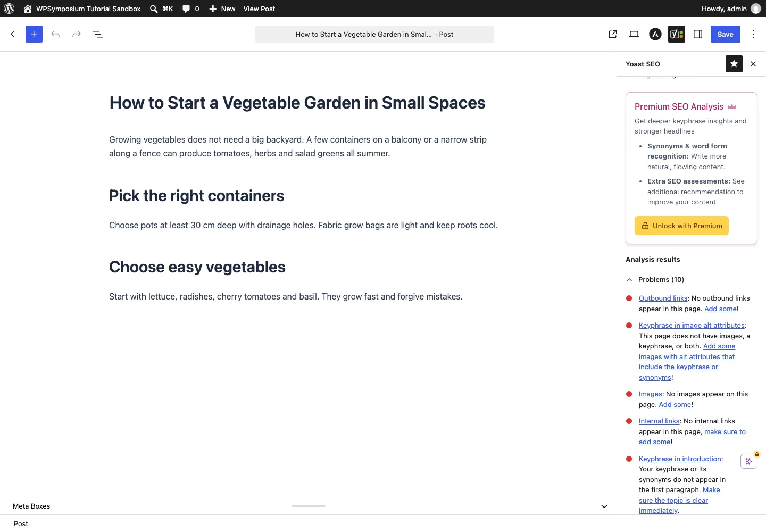Image resolution: width=766 pixels, height=532 pixels.
Task: Save the post
Action: tap(726, 34)
